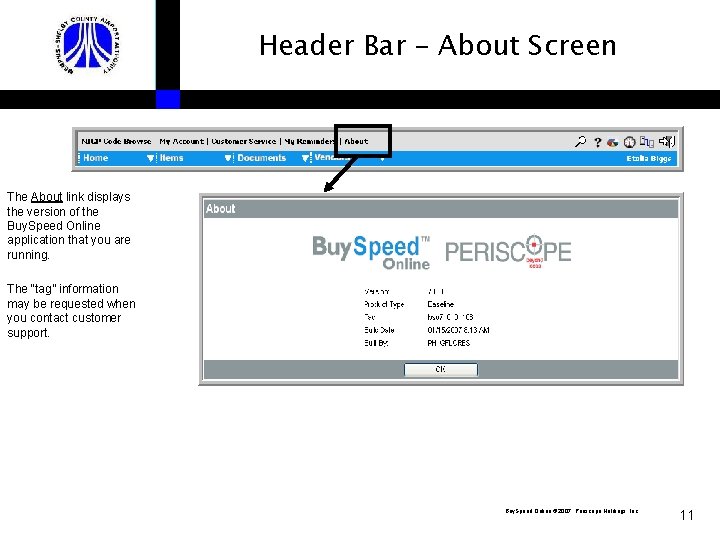The height and width of the screenshot is (540, 720).
Task: Select the Items menu item
Action: pyautogui.click(x=171, y=158)
